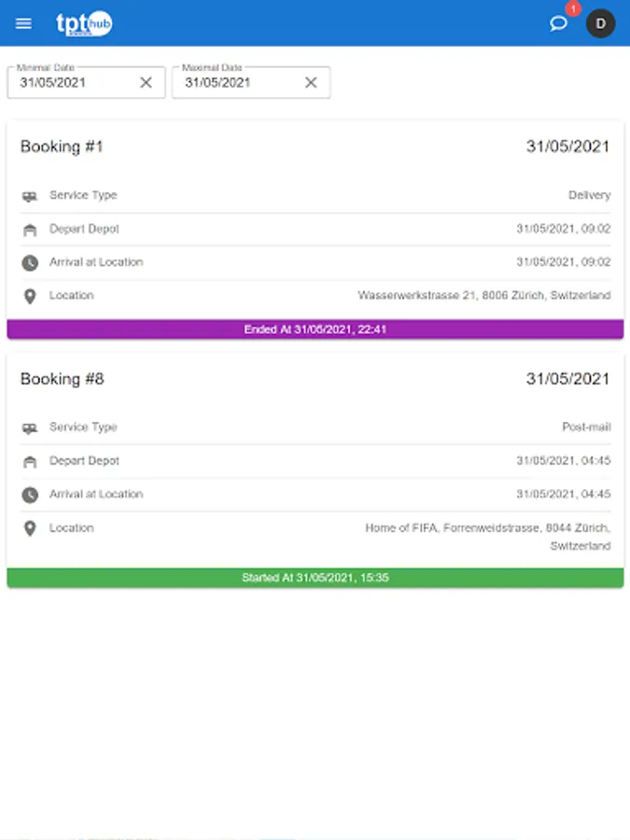This screenshot has width=630, height=840.
Task: Select the Home of FIFA address text
Action: click(x=487, y=528)
